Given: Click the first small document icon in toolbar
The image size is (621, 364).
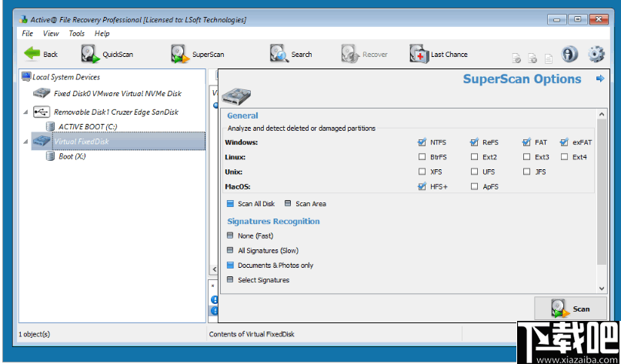Looking at the screenshot, I should pos(516,58).
